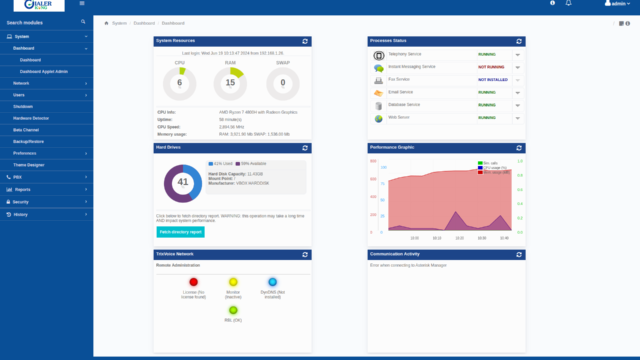640x360 pixels.
Task: Open Theme Designer in sidebar
Action: coord(47,165)
